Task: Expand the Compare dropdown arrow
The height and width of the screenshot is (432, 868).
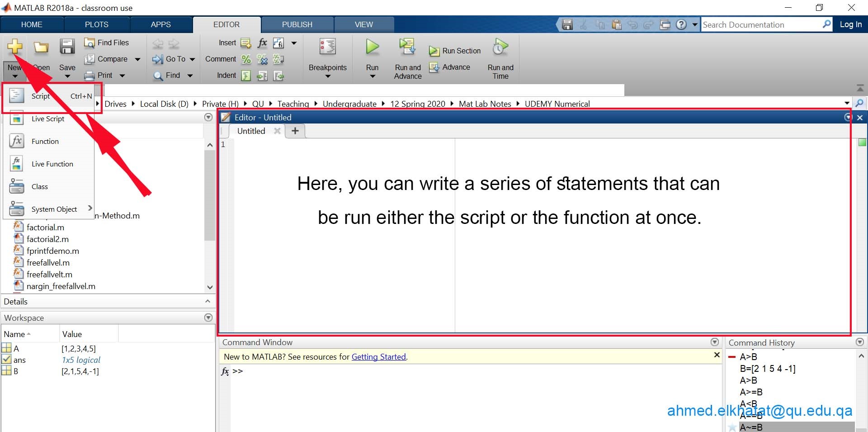Action: (137, 59)
